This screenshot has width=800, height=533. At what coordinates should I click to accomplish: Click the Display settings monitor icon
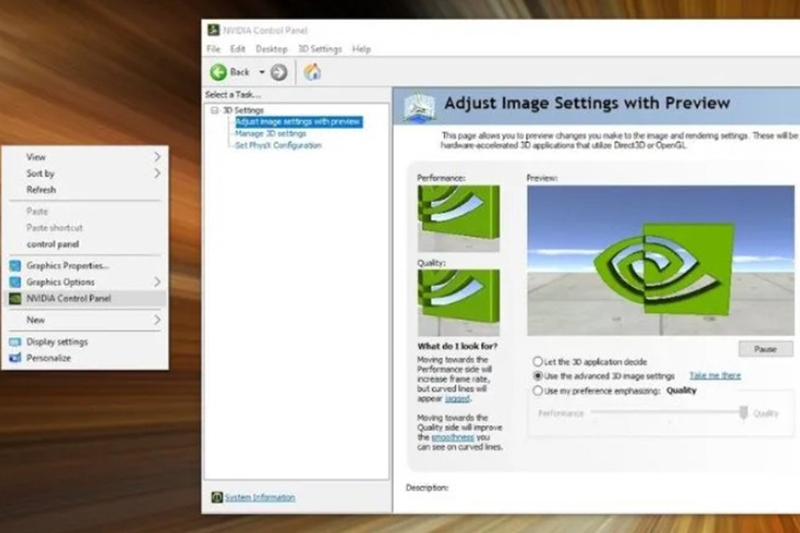(x=15, y=342)
